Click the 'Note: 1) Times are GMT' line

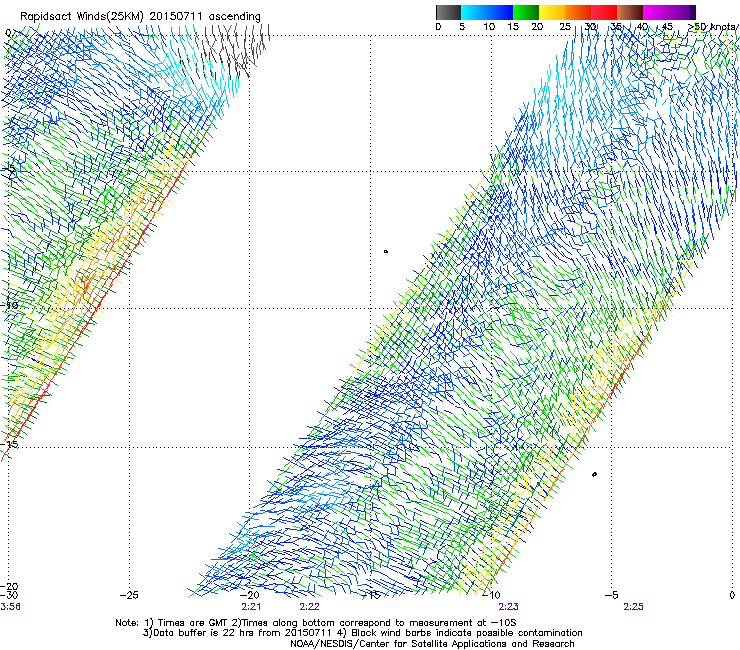click(316, 623)
